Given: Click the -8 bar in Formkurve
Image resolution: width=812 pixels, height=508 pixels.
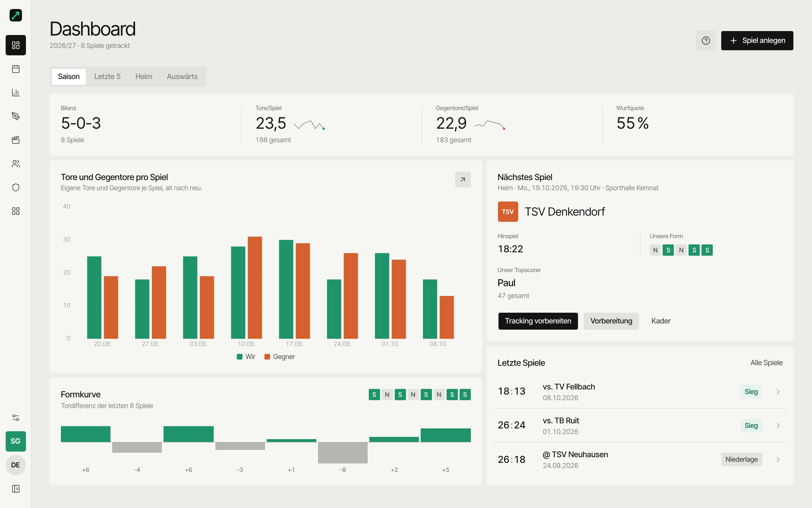Looking at the screenshot, I should tap(343, 453).
